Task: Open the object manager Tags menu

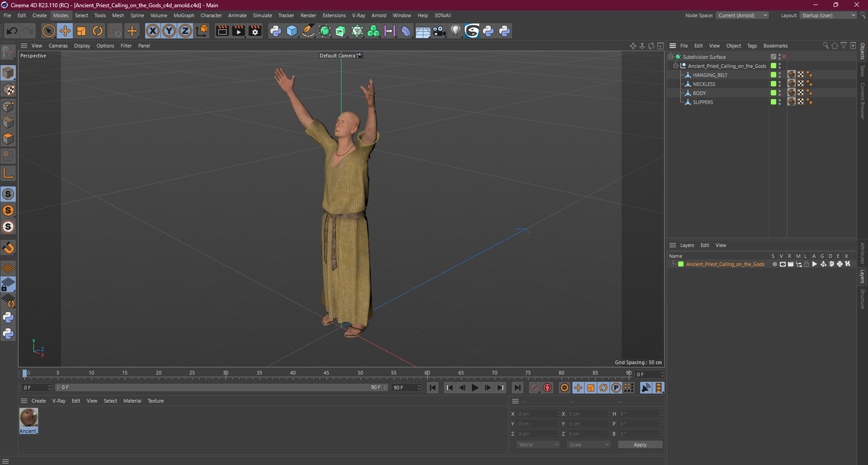Action: (x=752, y=46)
